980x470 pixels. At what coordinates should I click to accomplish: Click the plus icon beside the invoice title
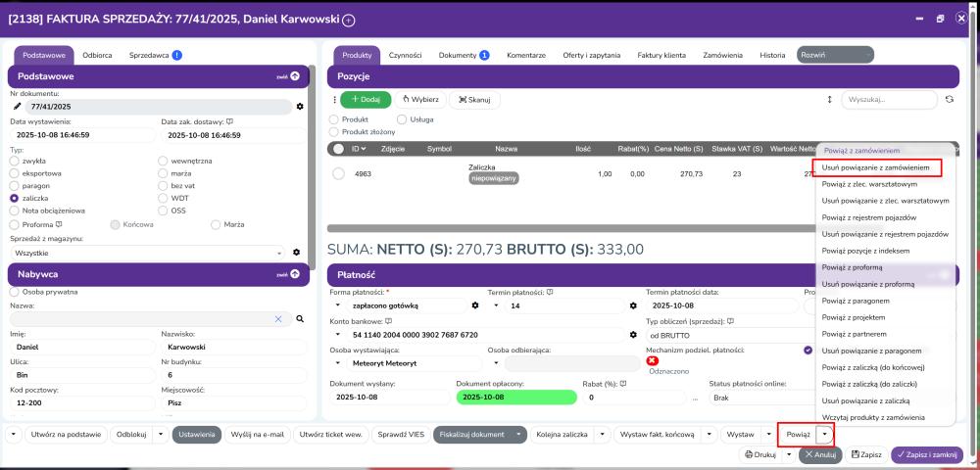click(x=349, y=21)
